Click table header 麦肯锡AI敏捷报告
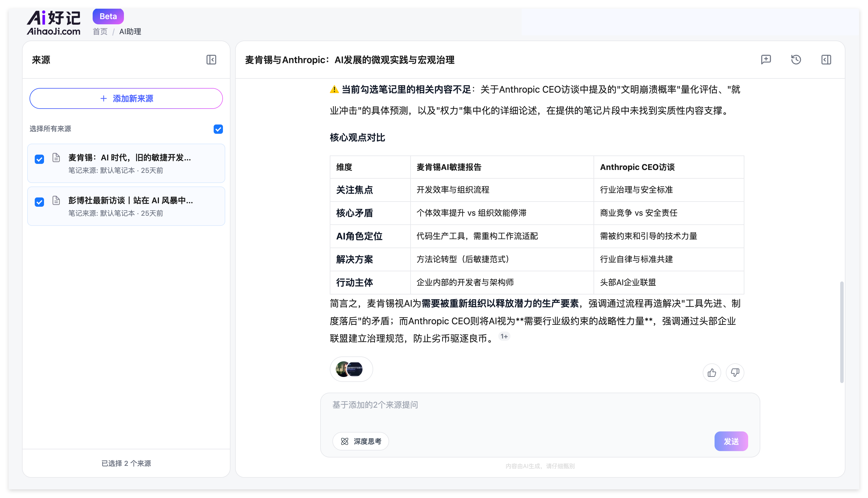The width and height of the screenshot is (868, 498). [x=449, y=167]
